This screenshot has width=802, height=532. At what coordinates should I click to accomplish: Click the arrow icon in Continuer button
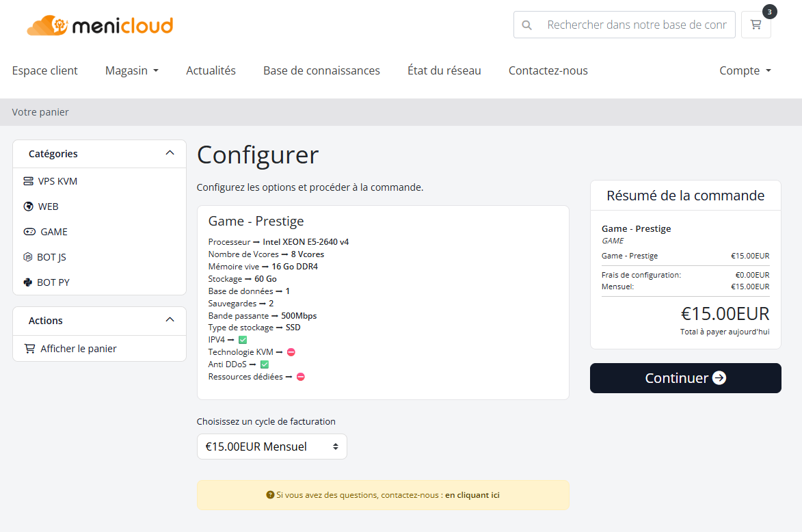[x=719, y=377]
